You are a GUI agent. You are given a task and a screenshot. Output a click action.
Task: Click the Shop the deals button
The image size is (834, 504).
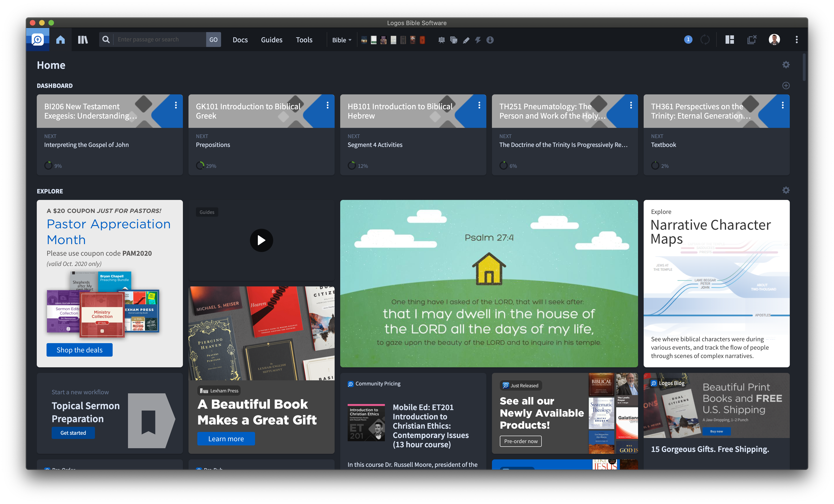tap(80, 350)
